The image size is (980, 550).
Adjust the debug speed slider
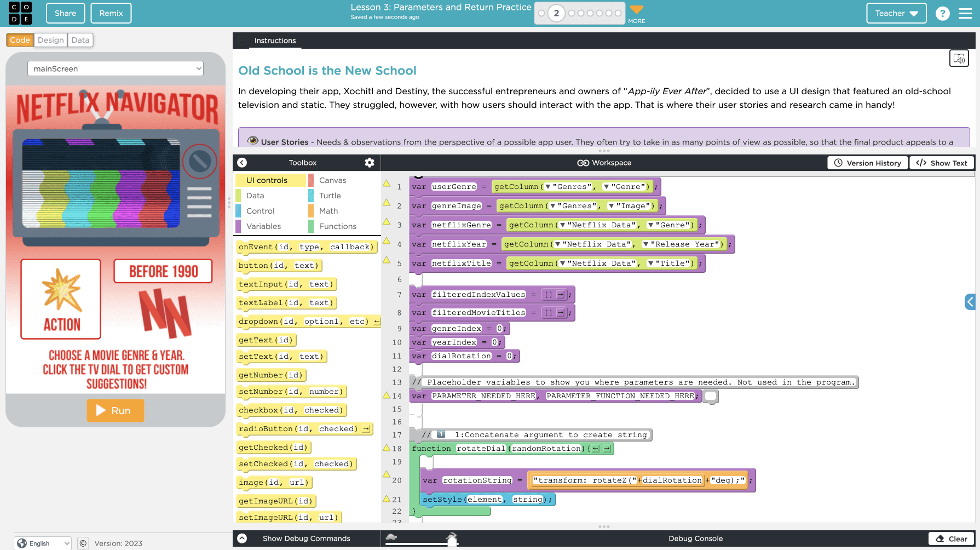[x=451, y=540]
